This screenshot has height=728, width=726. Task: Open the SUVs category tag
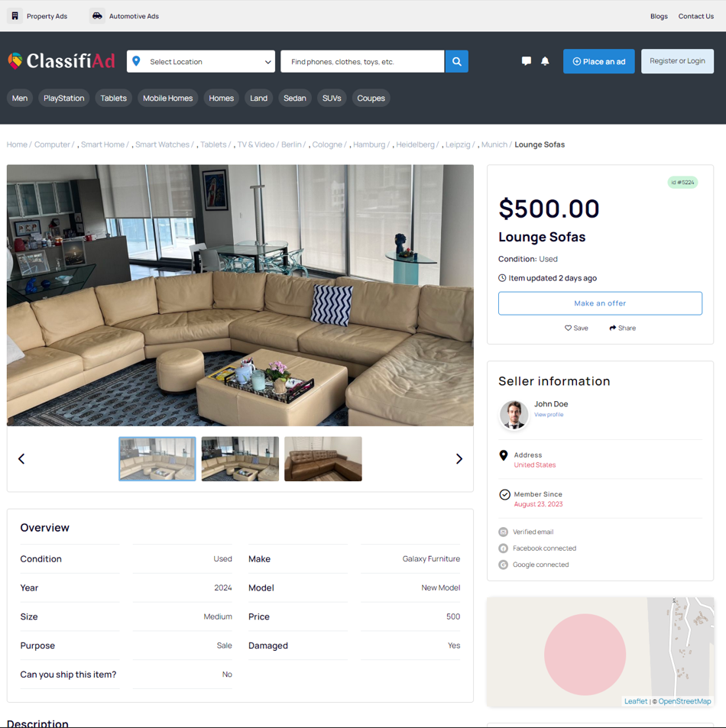pyautogui.click(x=332, y=98)
